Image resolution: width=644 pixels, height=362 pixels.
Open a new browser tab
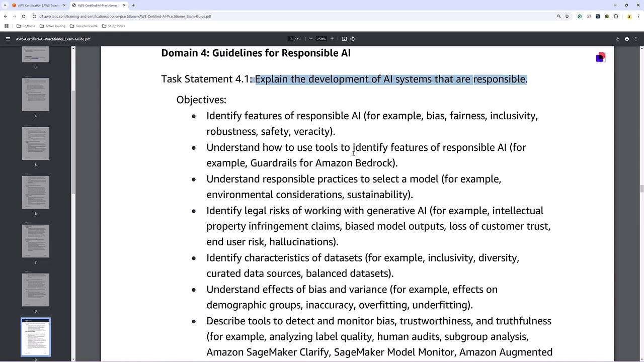[133, 5]
